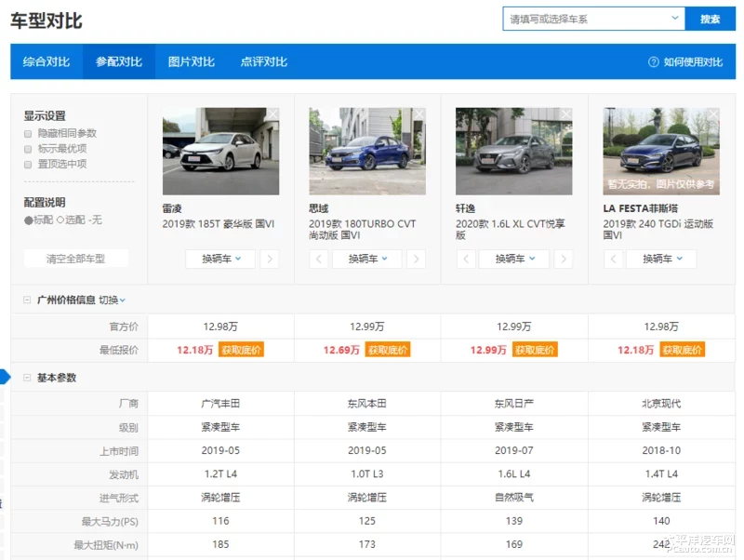Expand the car series dropdown arrow in search box

(675, 18)
